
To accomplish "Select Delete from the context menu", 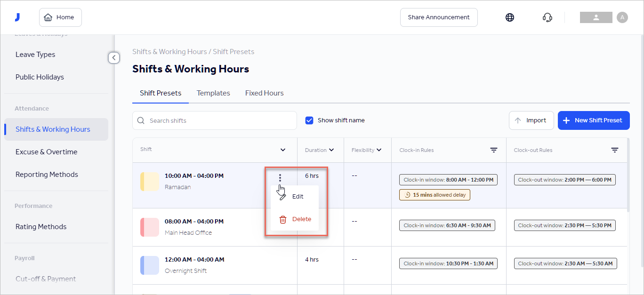I will pyautogui.click(x=301, y=219).
